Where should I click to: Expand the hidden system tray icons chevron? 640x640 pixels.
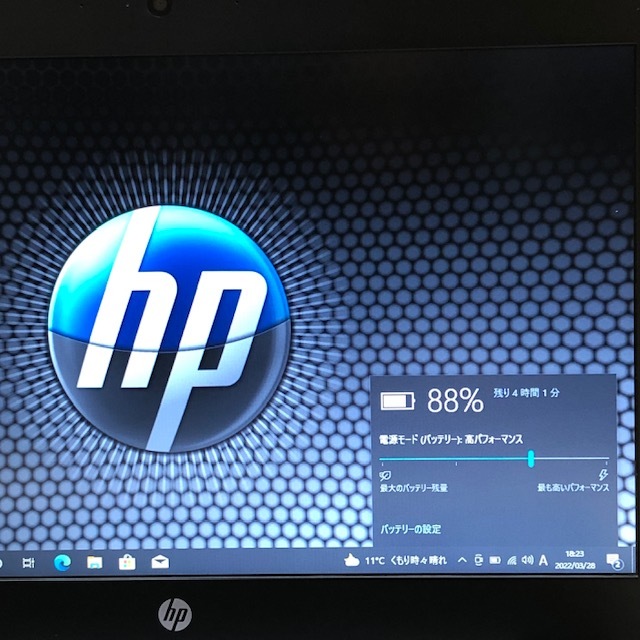[x=462, y=560]
